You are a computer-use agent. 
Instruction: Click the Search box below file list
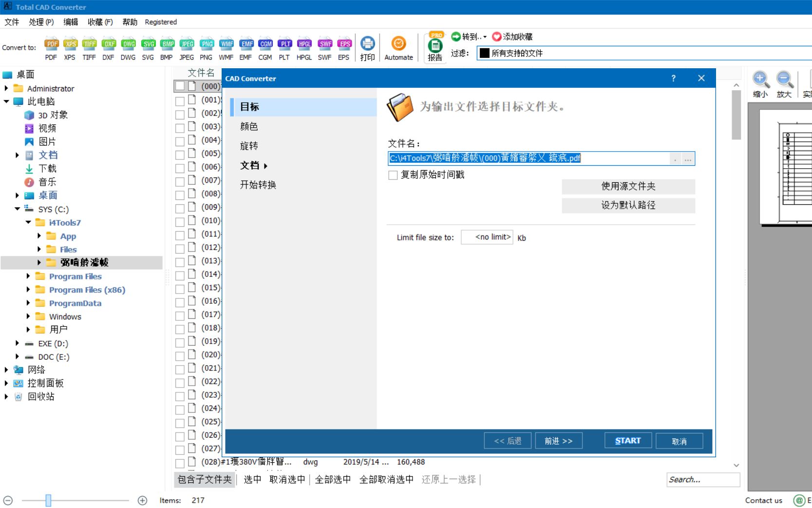tap(703, 480)
